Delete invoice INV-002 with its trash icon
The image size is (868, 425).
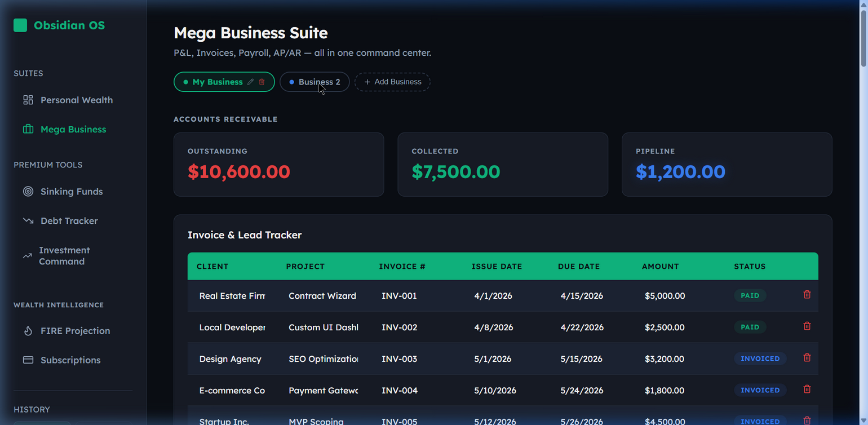click(807, 326)
